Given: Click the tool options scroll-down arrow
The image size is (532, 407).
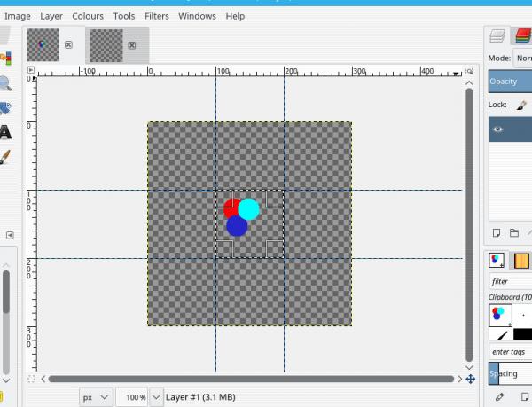Looking at the screenshot, I should [6, 380].
